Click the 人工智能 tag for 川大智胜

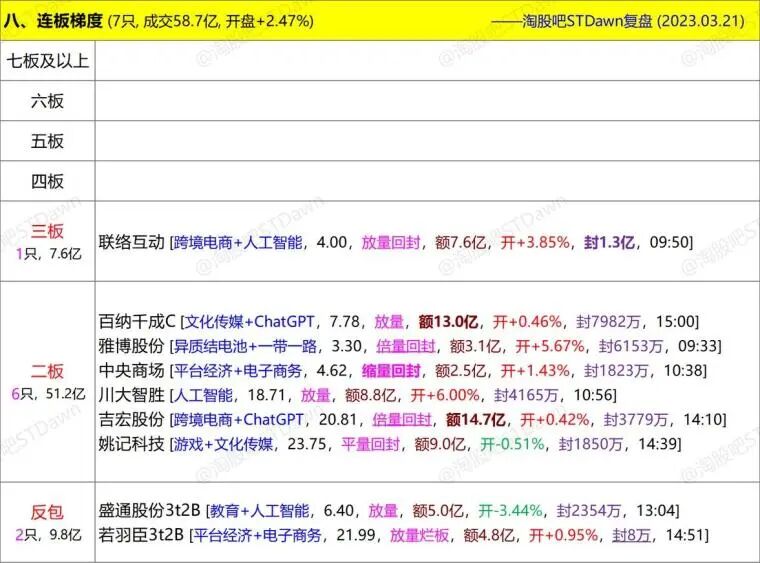203,395
